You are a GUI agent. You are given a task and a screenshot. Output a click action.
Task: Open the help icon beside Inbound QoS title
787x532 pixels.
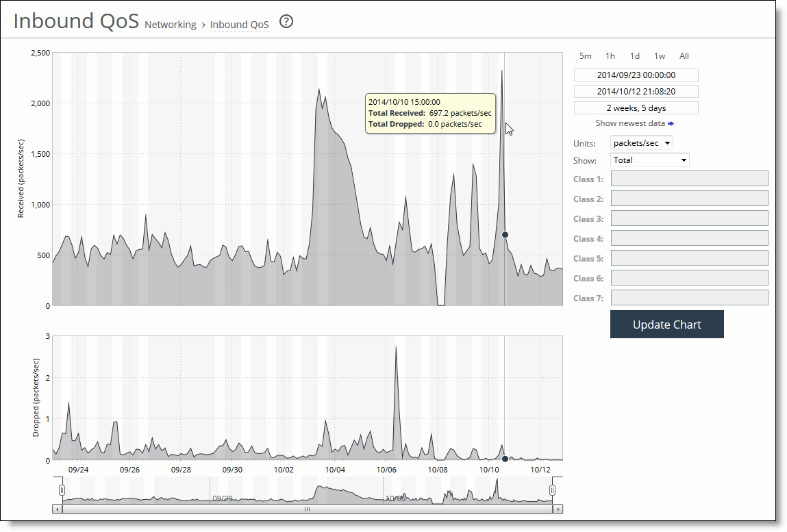point(286,22)
